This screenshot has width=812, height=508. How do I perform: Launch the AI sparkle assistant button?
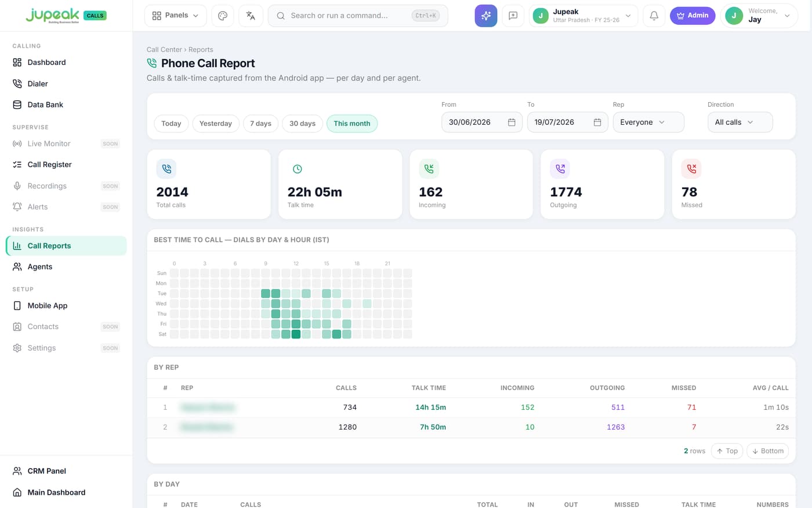point(486,16)
